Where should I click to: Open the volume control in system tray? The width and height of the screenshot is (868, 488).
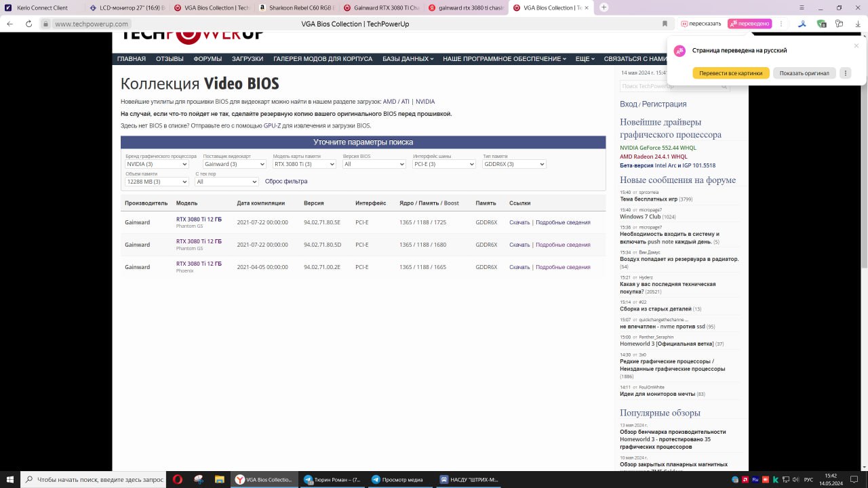click(797, 479)
